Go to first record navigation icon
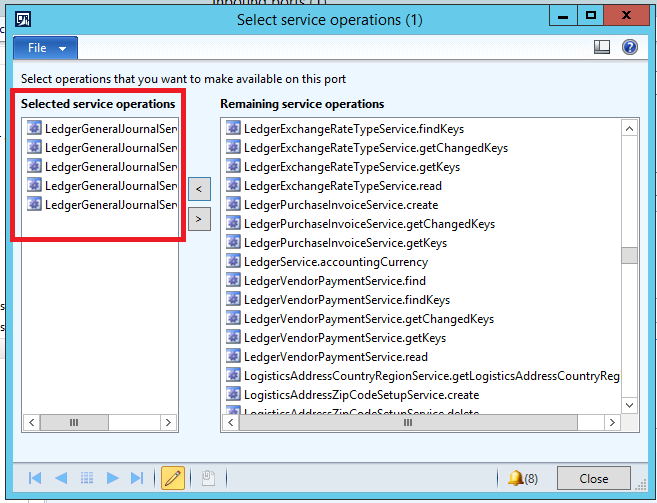The height and width of the screenshot is (503, 657). point(35,478)
